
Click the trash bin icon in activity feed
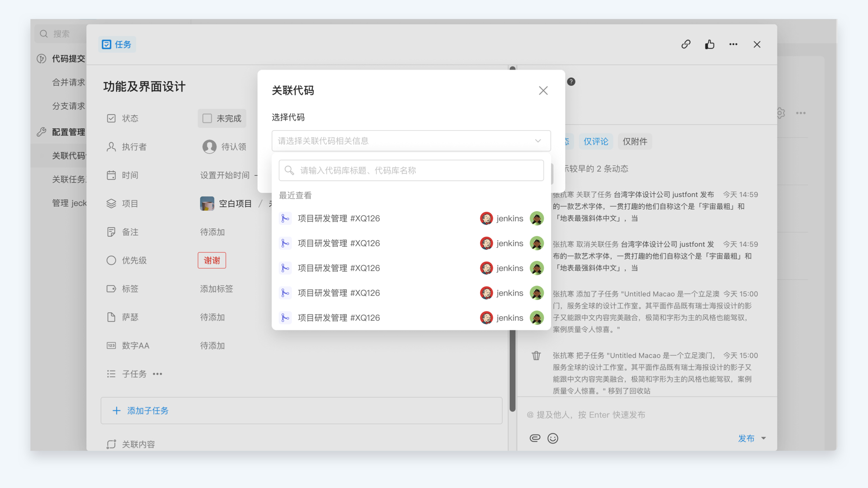pyautogui.click(x=536, y=356)
